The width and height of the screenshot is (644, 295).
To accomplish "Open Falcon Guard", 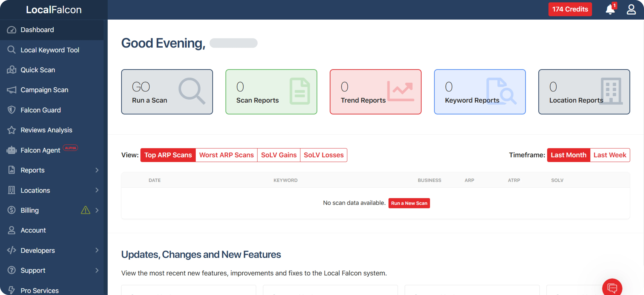I will tap(40, 110).
